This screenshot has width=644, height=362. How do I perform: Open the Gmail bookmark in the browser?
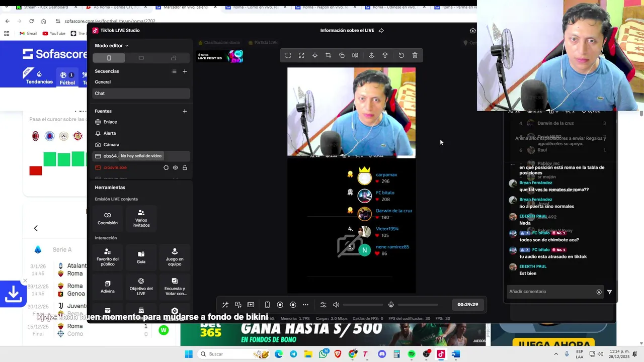[x=28, y=33]
